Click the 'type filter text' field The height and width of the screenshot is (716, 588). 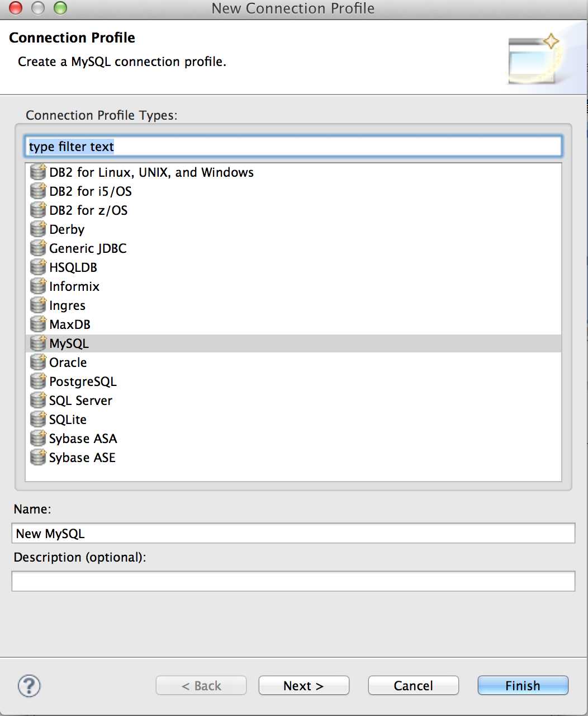(293, 147)
